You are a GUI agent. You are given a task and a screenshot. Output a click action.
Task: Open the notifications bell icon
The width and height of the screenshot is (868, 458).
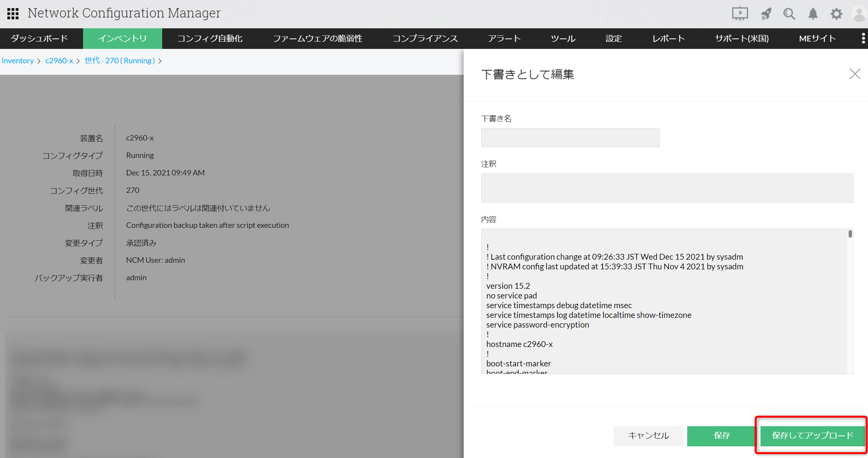pos(813,14)
